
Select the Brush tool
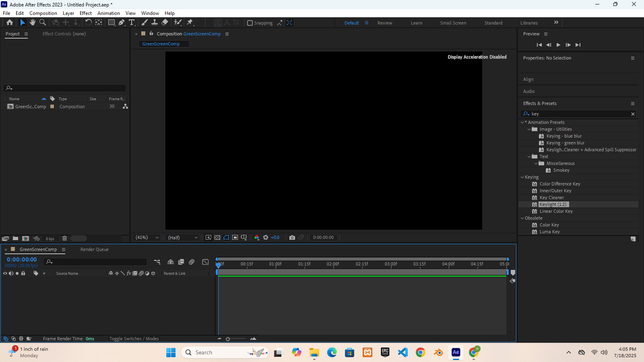[144, 23]
